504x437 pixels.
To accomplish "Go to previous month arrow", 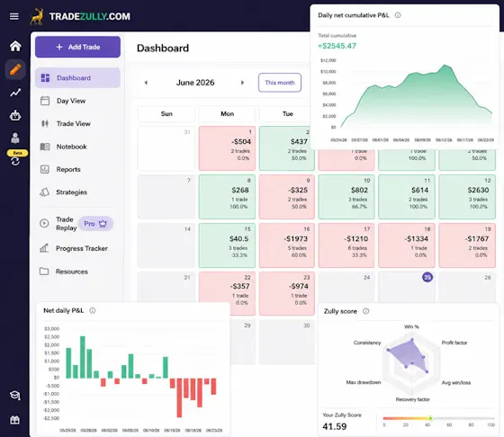I will tap(146, 83).
